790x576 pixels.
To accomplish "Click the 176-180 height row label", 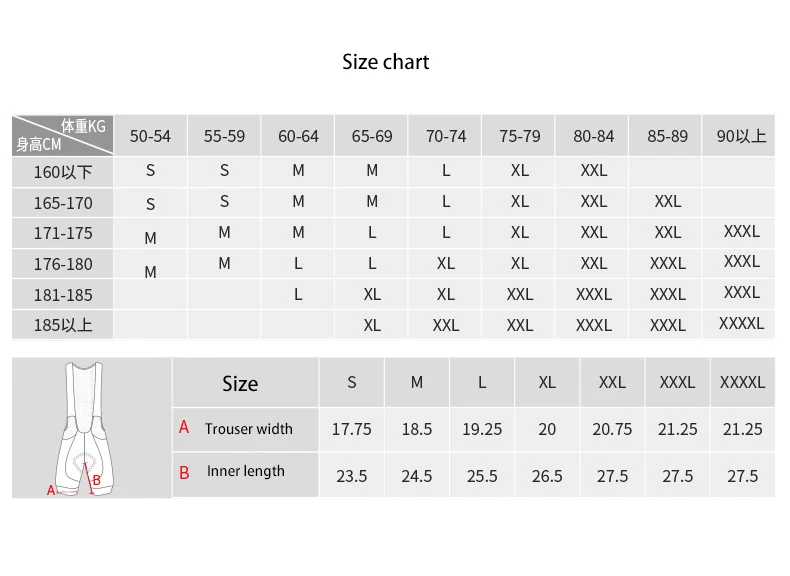I will point(63,264).
